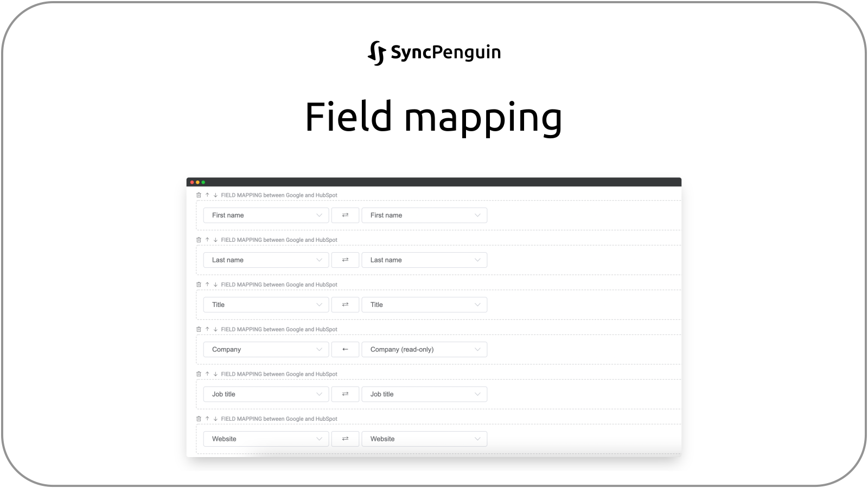
Task: Move the Last name mapping up
Action: pyautogui.click(x=207, y=240)
